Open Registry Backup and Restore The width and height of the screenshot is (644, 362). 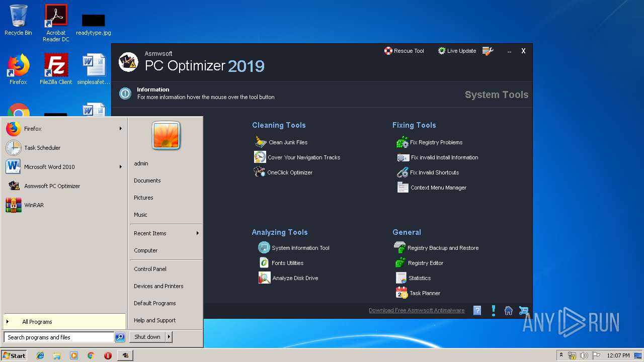[x=436, y=248]
